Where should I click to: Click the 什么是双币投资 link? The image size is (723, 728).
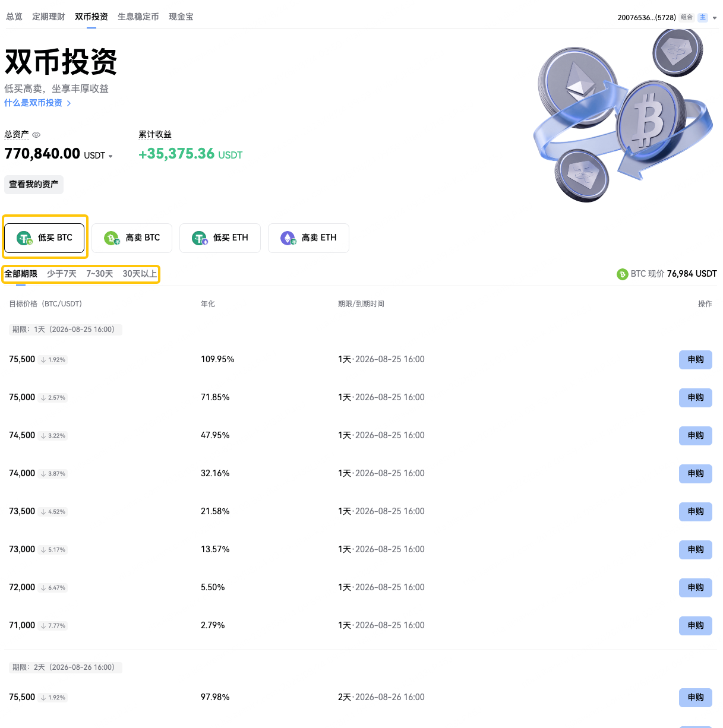(x=37, y=103)
